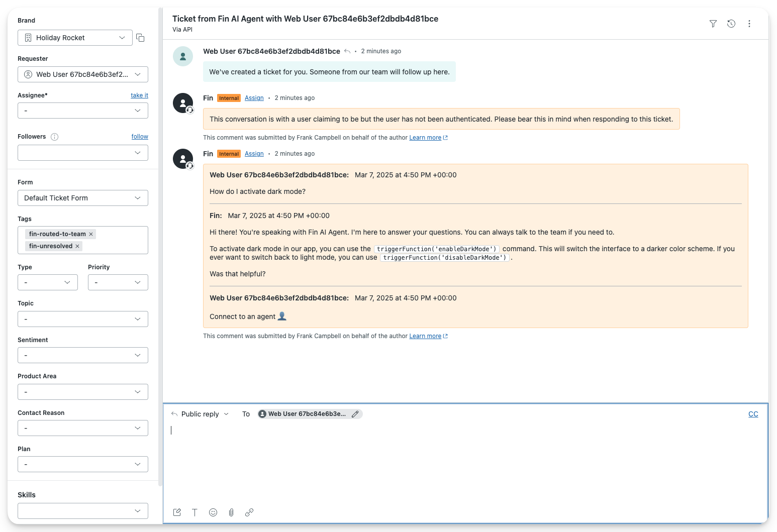Viewport: 777px width, 532px height.
Task: Click the emoji picker icon in composer
Action: click(x=213, y=512)
